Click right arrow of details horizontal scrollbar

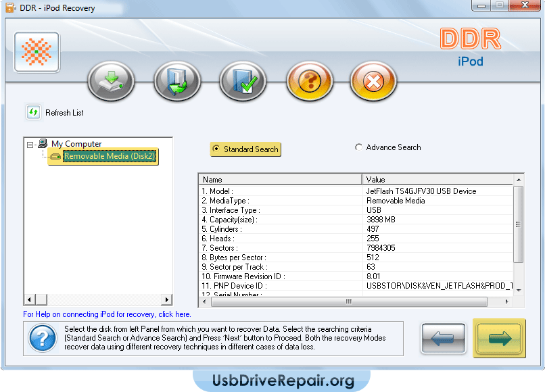[x=506, y=301]
